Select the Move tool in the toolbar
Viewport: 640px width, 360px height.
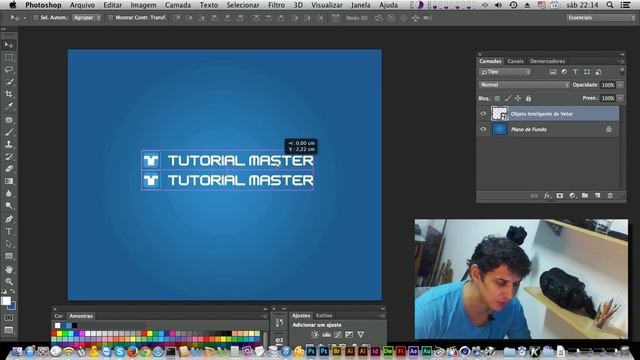[9, 45]
